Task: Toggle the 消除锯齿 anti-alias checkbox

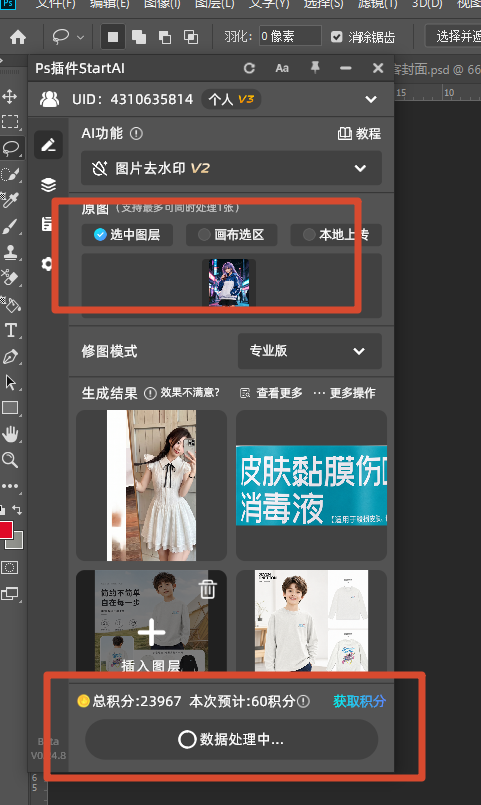Action: [337, 37]
